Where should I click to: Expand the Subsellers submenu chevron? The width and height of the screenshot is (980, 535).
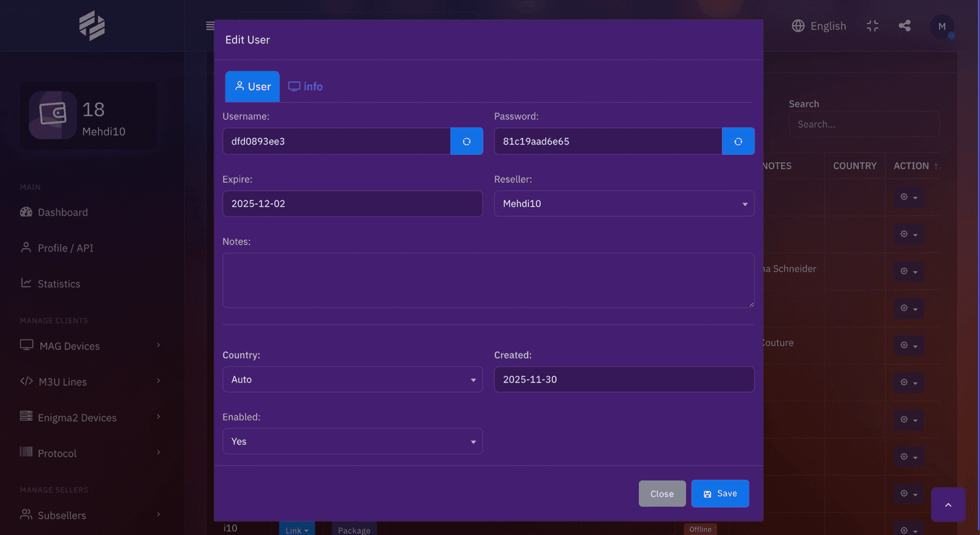[159, 514]
